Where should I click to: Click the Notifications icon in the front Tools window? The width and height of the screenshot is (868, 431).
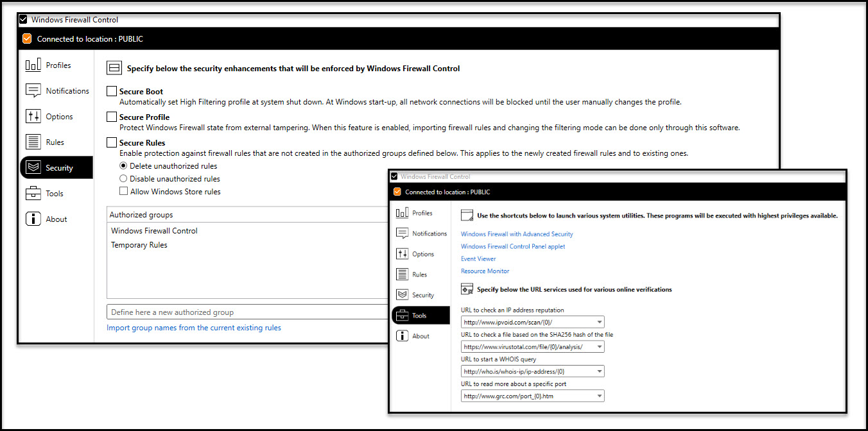tap(403, 233)
